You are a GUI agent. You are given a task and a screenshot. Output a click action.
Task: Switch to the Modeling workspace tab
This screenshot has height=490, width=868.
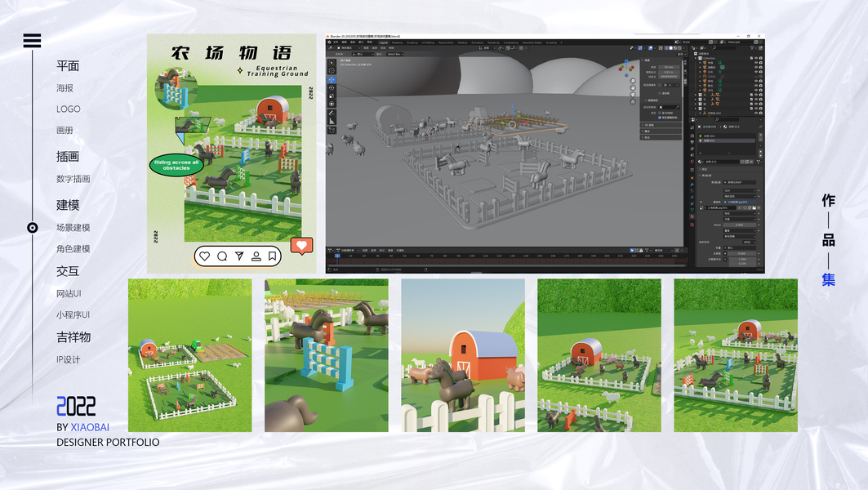pyautogui.click(x=398, y=42)
